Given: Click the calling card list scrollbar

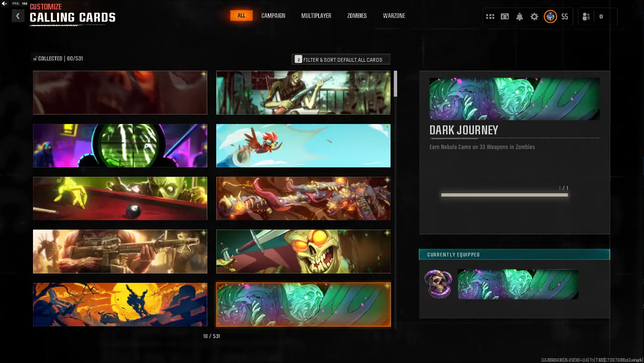Looking at the screenshot, I should tap(396, 84).
